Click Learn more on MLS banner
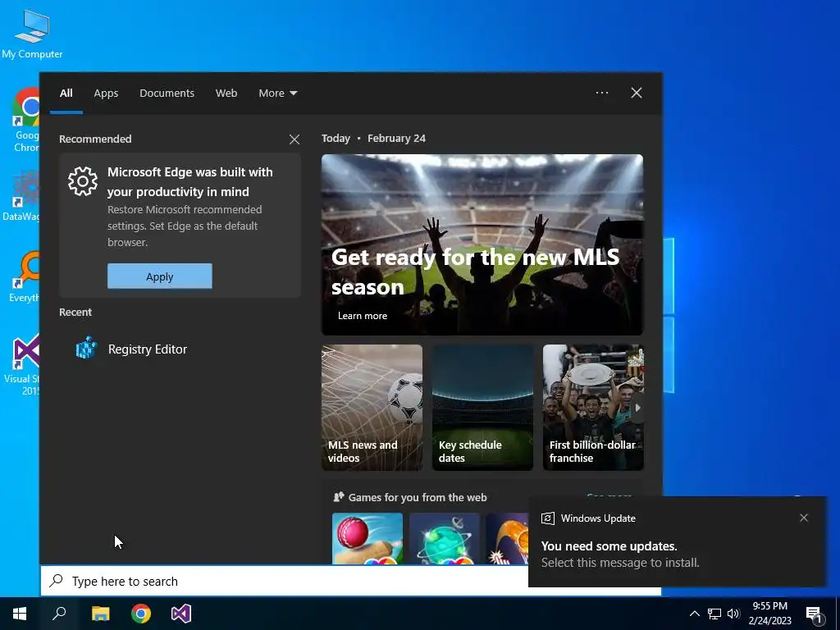840x630 pixels. [x=362, y=316]
